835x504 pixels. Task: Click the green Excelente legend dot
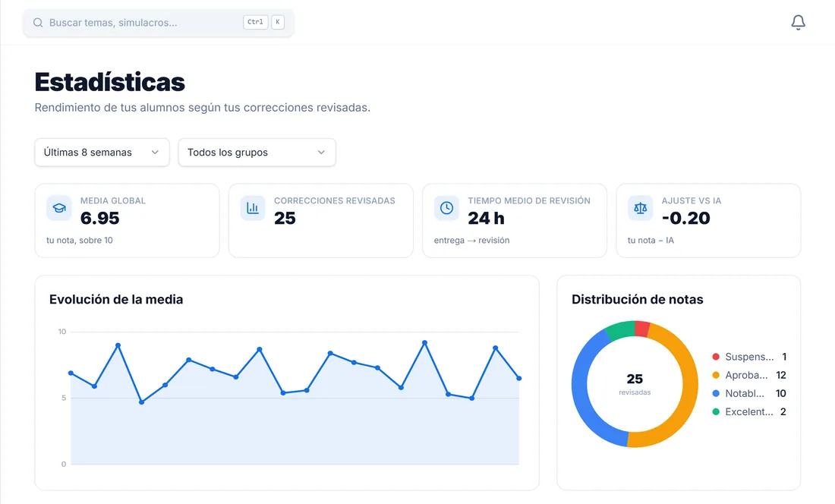tap(716, 411)
